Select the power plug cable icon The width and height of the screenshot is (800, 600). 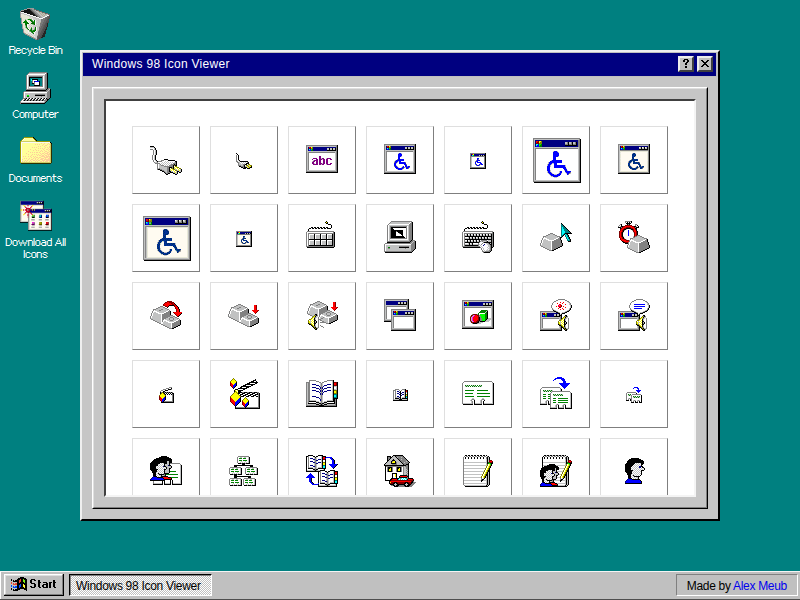166,159
